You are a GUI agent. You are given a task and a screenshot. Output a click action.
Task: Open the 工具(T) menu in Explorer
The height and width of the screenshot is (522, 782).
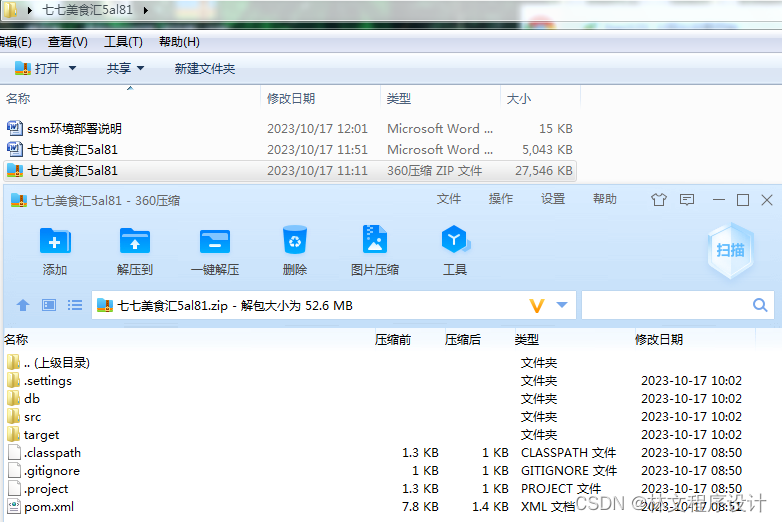123,42
